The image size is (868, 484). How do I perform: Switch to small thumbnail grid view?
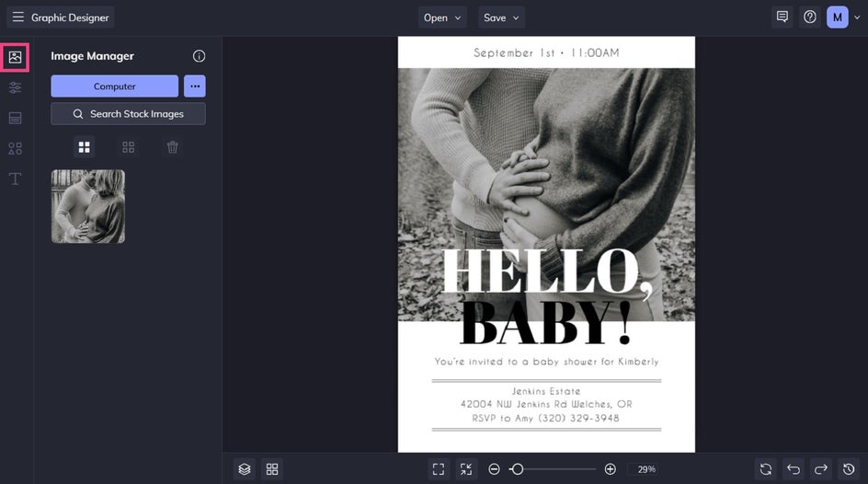pyautogui.click(x=129, y=147)
